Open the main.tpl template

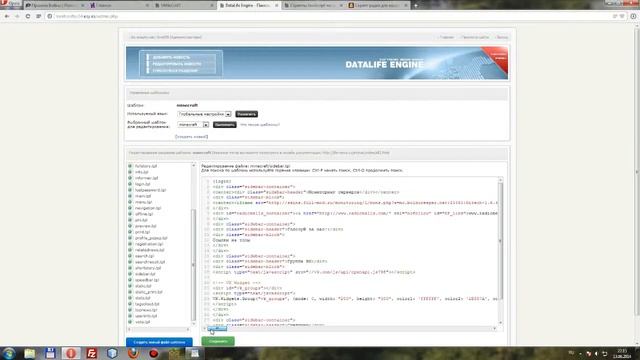click(142, 196)
